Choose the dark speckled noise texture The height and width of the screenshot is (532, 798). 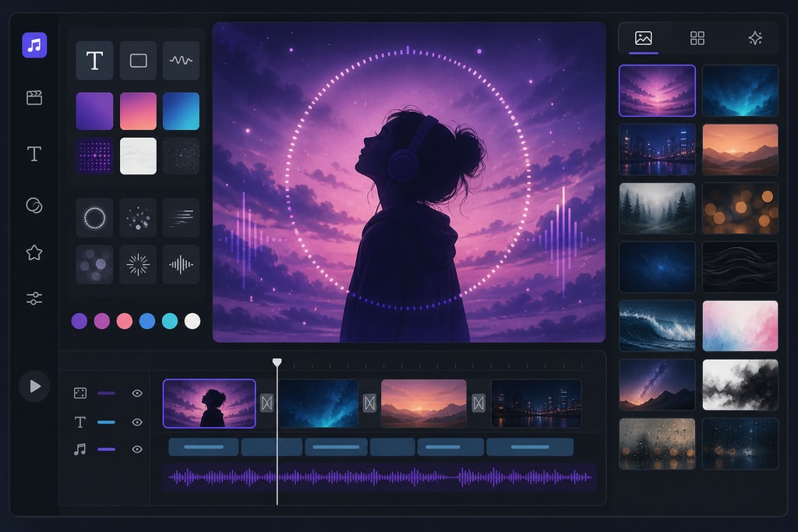[181, 156]
